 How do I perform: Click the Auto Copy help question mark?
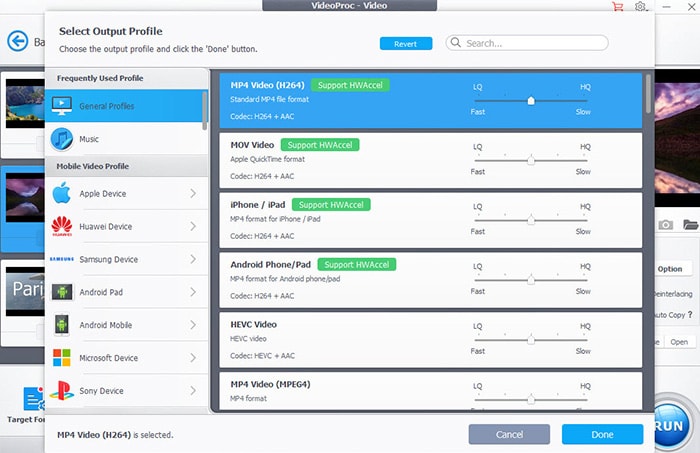click(690, 314)
